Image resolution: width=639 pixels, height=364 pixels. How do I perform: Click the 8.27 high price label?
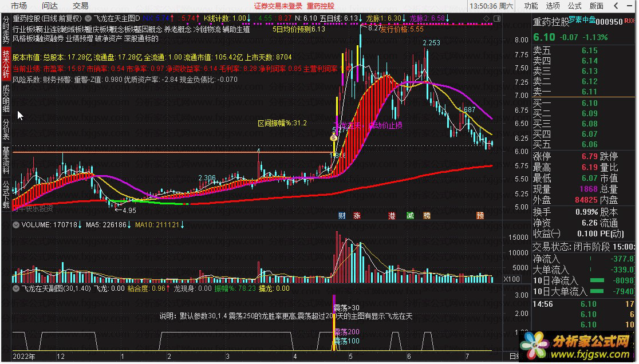click(374, 29)
